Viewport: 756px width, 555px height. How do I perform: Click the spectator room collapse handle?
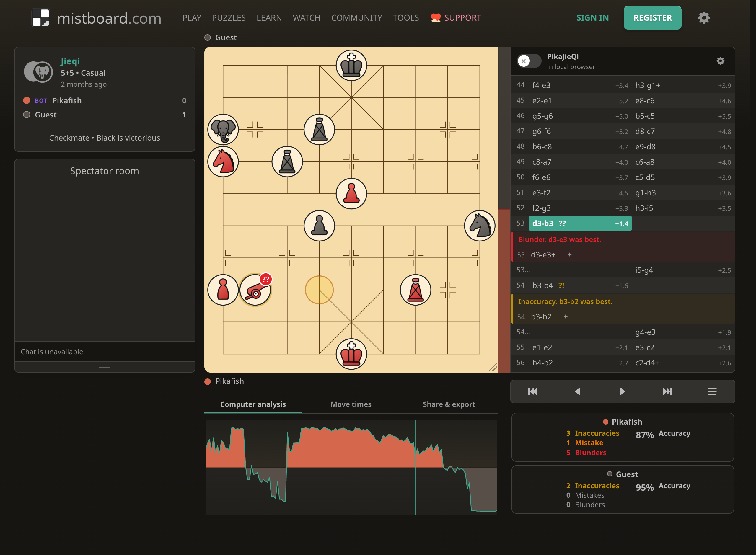(105, 367)
